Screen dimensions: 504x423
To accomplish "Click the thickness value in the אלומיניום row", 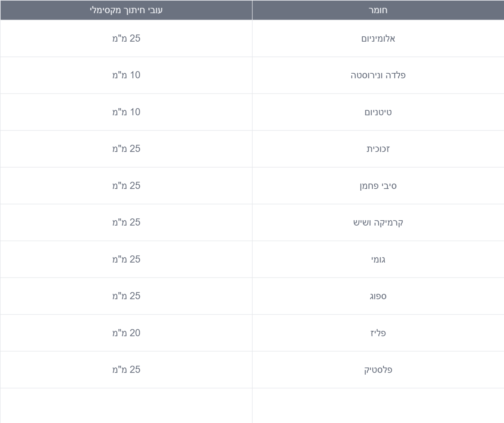I will [126, 38].
